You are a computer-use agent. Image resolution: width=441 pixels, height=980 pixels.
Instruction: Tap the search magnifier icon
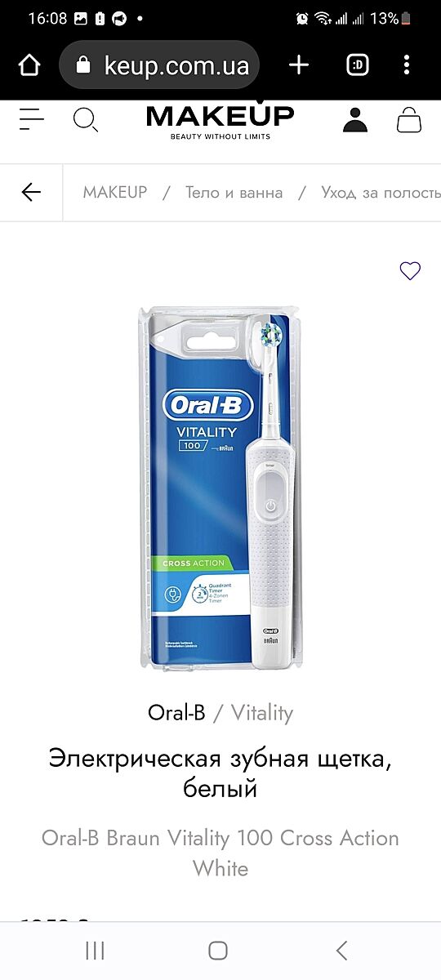point(85,120)
